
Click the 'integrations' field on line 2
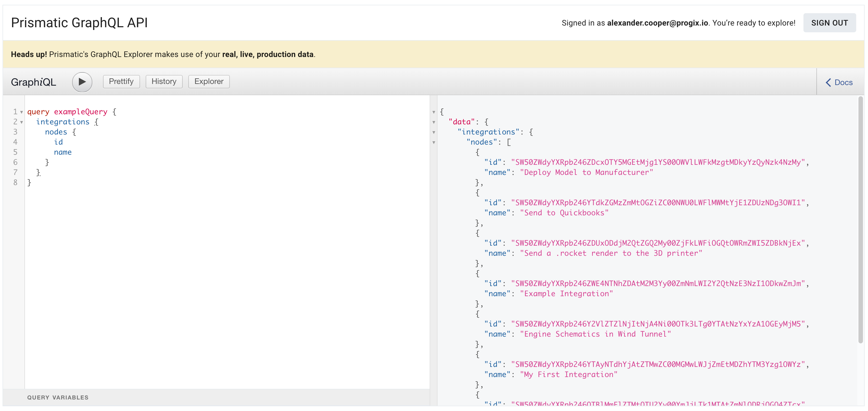pos(63,122)
